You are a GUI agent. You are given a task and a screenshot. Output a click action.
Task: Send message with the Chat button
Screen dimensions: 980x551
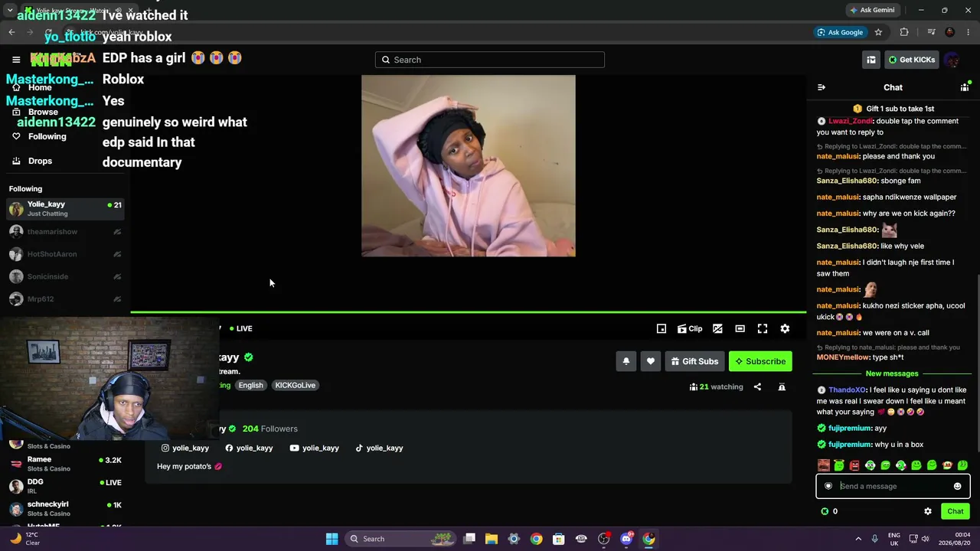(x=955, y=511)
